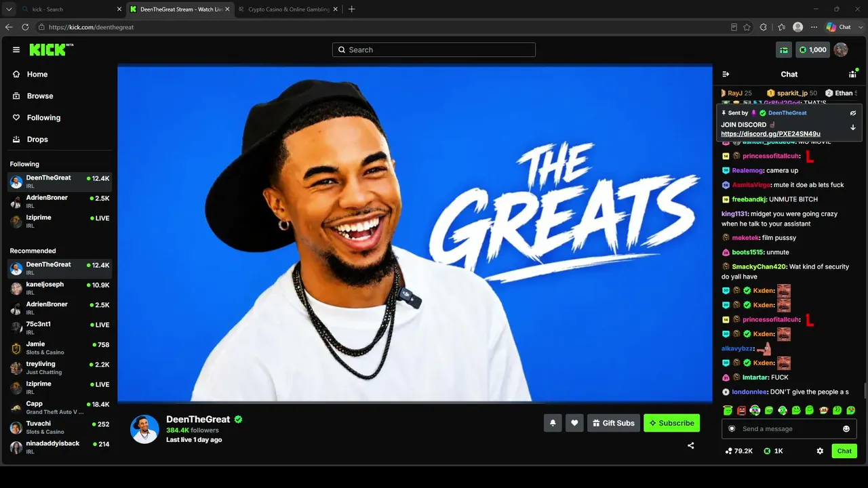
Task: Click the 1K Kicks balance in chat footer
Action: tap(773, 451)
